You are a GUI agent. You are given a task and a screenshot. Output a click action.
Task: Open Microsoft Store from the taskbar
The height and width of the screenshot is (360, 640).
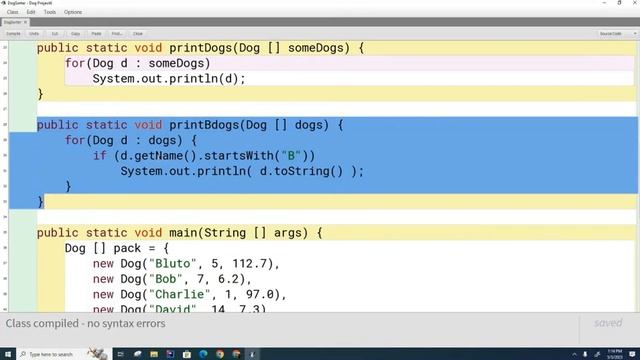(187, 354)
